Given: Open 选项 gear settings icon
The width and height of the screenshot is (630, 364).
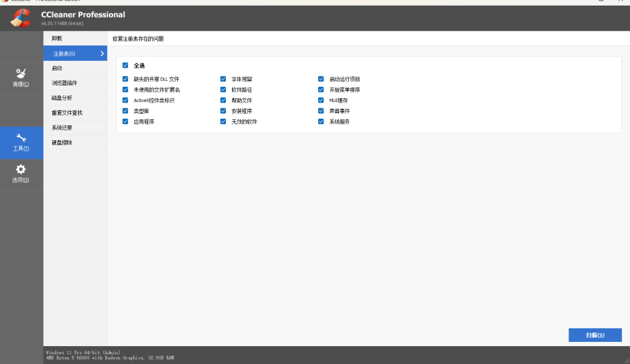Looking at the screenshot, I should point(21,170).
